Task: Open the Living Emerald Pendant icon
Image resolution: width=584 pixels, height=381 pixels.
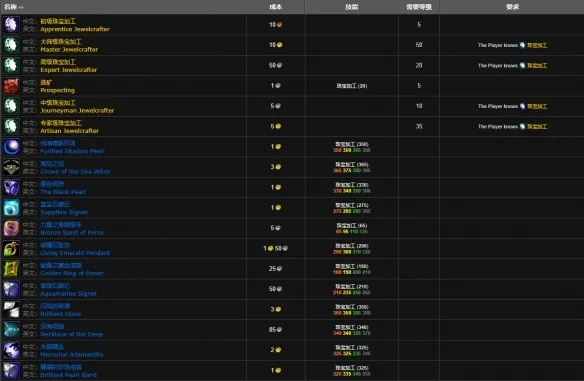Action: (11, 248)
